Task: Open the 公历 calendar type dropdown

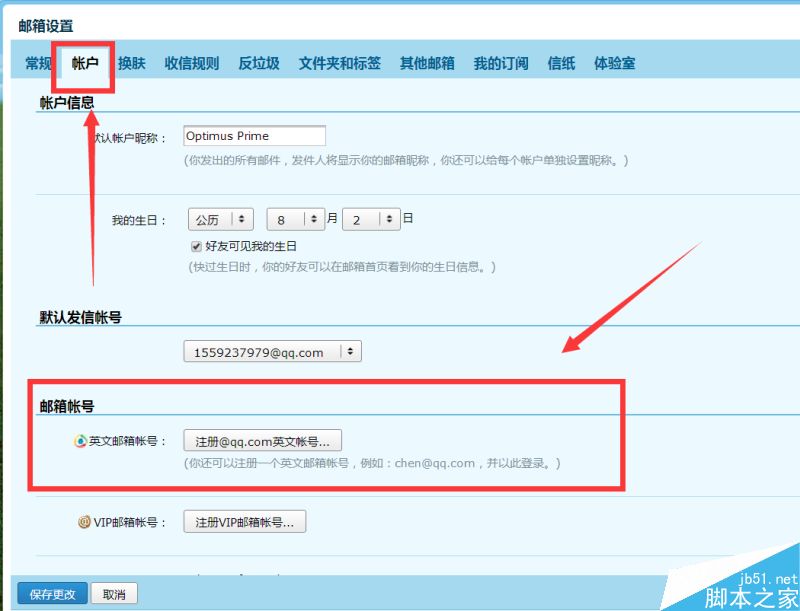Action: [x=220, y=219]
